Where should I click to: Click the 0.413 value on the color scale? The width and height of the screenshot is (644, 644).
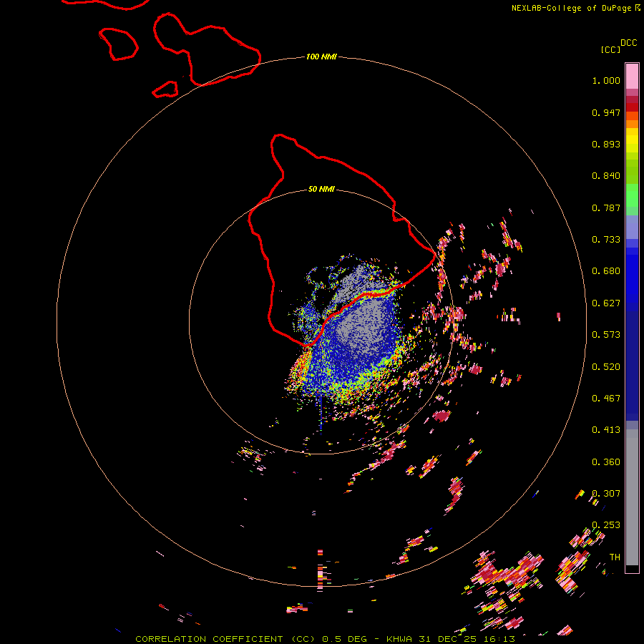click(606, 430)
